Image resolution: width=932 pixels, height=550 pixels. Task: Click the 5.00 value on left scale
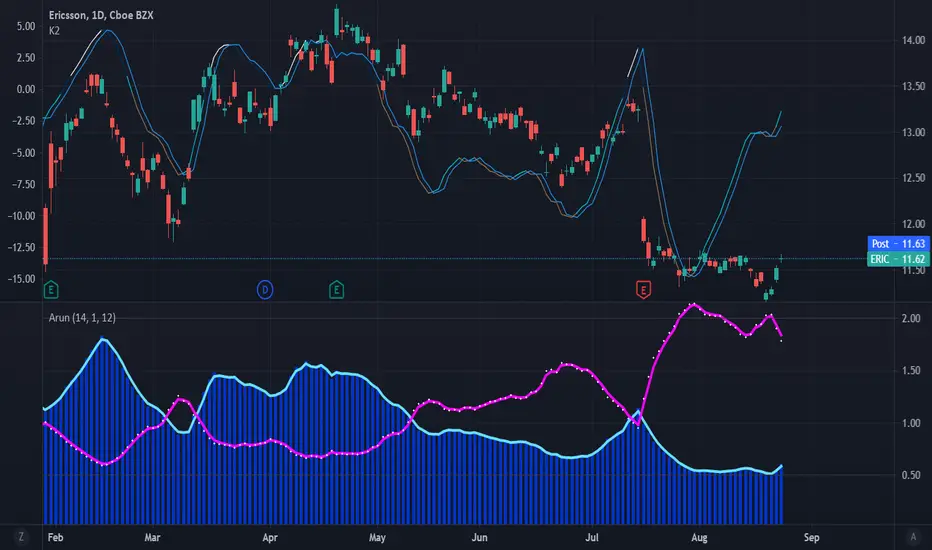click(26, 26)
